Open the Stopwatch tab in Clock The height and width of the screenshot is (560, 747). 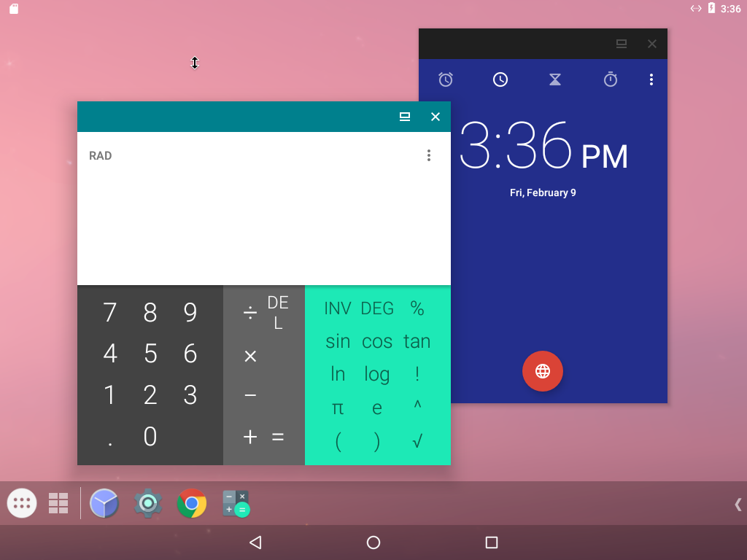pyautogui.click(x=611, y=79)
